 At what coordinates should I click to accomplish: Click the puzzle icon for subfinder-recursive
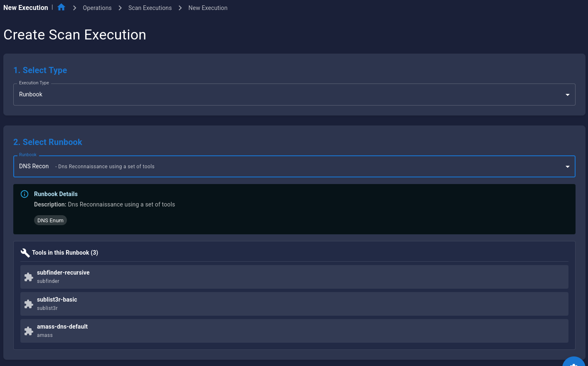click(x=29, y=277)
